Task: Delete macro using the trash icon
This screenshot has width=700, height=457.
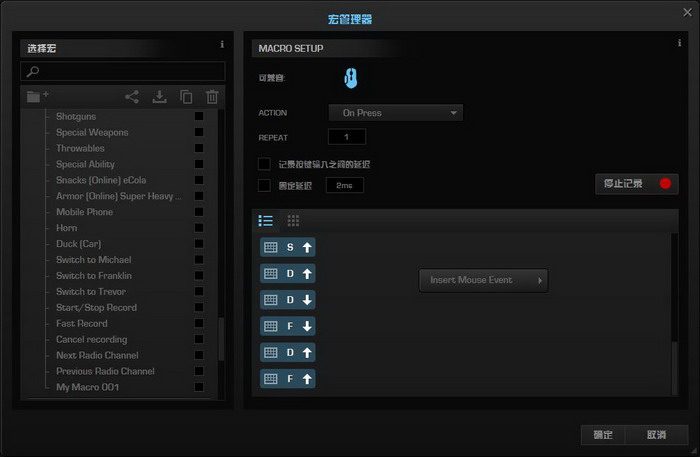Action: coord(212,97)
